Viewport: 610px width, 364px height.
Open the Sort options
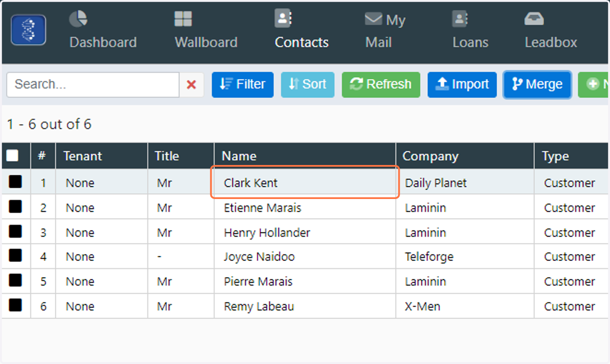308,84
